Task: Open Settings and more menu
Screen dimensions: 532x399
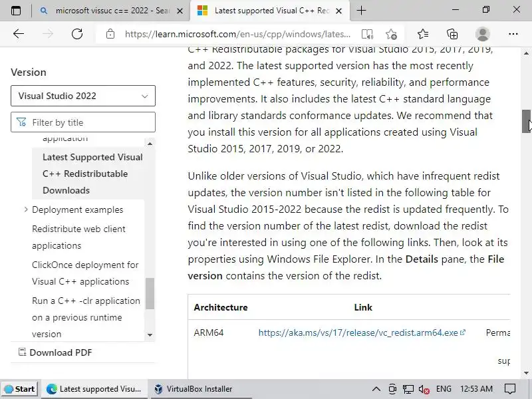Action: pos(513,34)
